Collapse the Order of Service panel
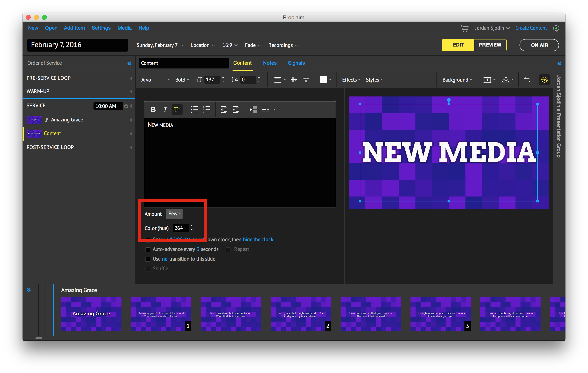The height and width of the screenshot is (373, 588). [x=129, y=63]
